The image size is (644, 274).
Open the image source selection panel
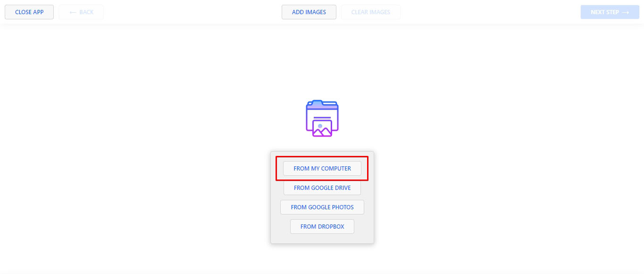[x=322, y=197]
